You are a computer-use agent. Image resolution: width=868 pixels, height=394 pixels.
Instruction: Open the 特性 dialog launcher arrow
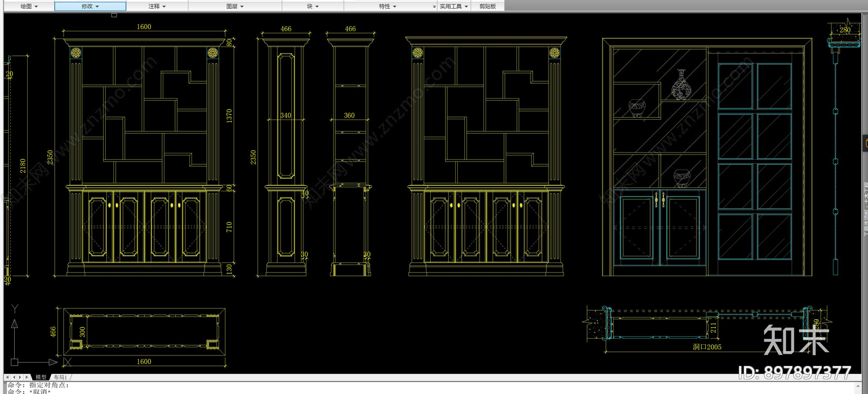point(434,7)
